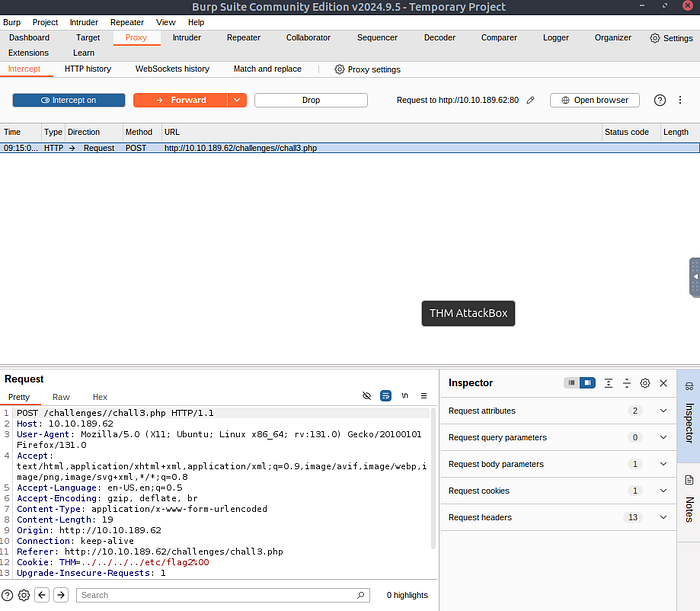This screenshot has height=611, width=700.
Task: Edit the request target pencil icon
Action: (530, 100)
